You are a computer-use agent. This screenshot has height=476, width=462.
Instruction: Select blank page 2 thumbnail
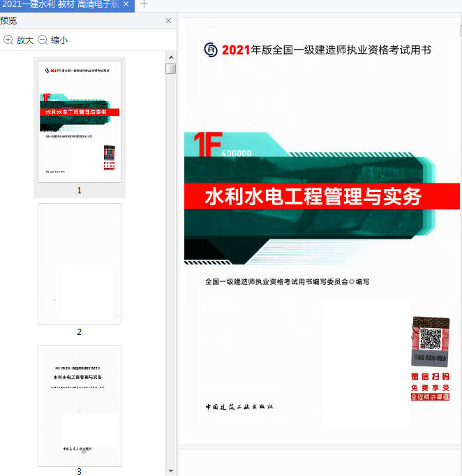pyautogui.click(x=80, y=264)
